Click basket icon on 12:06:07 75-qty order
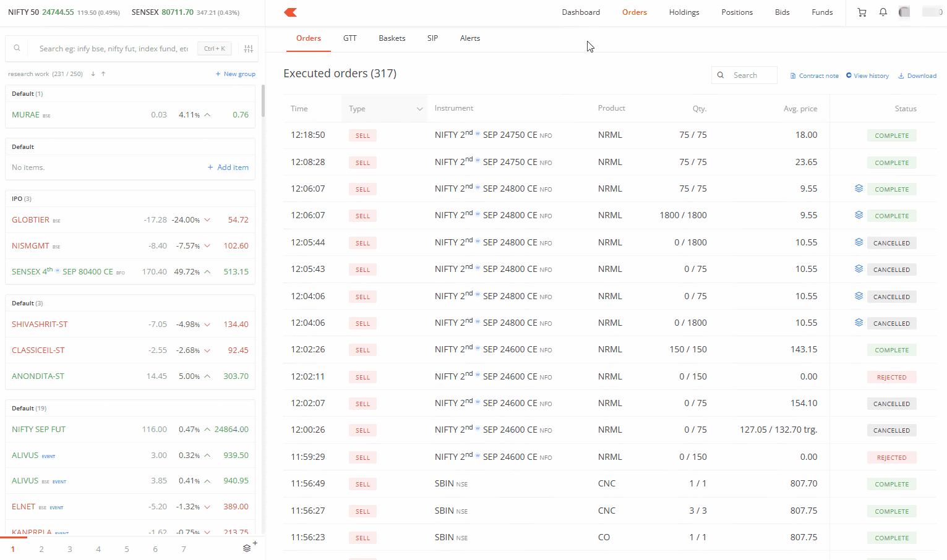 coord(859,189)
